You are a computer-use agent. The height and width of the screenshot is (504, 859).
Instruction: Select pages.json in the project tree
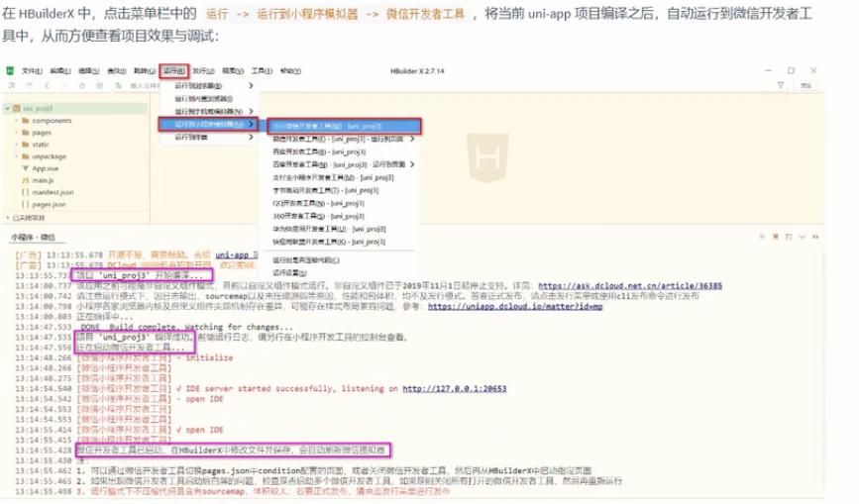pyautogui.click(x=49, y=204)
